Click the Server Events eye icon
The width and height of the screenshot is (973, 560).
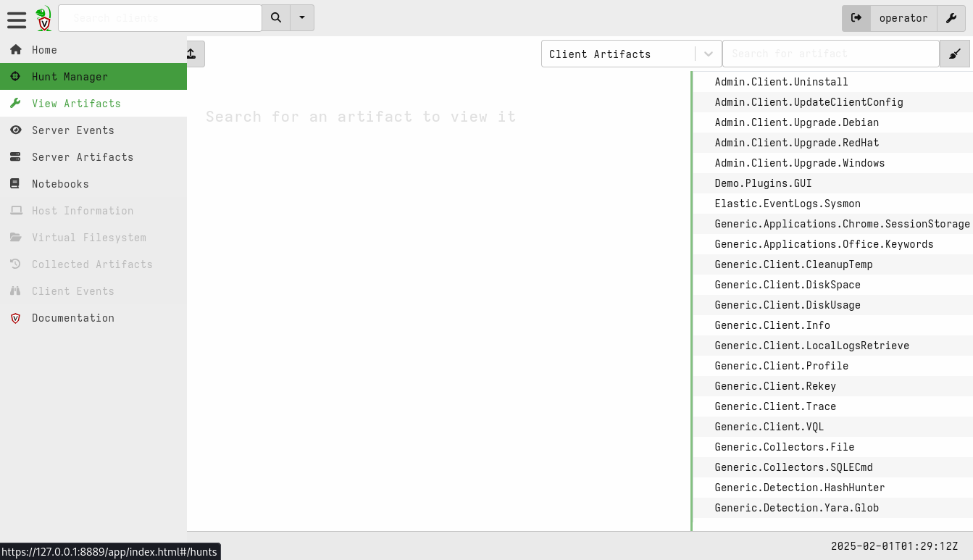[15, 130]
